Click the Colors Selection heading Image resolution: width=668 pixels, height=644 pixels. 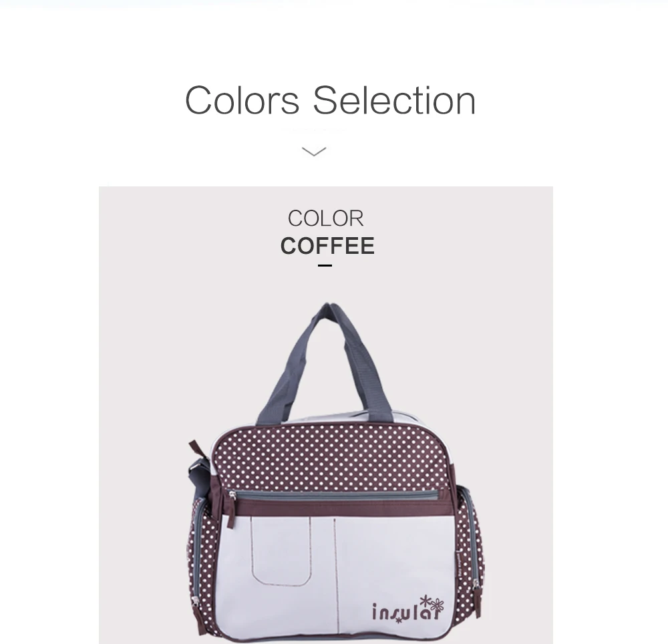(330, 100)
